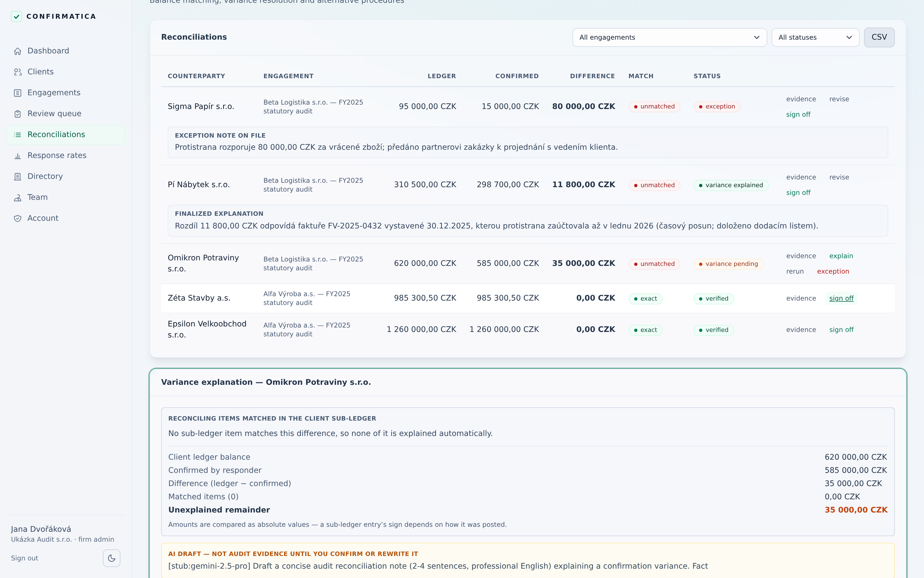Click the Clients people icon

pyautogui.click(x=18, y=72)
